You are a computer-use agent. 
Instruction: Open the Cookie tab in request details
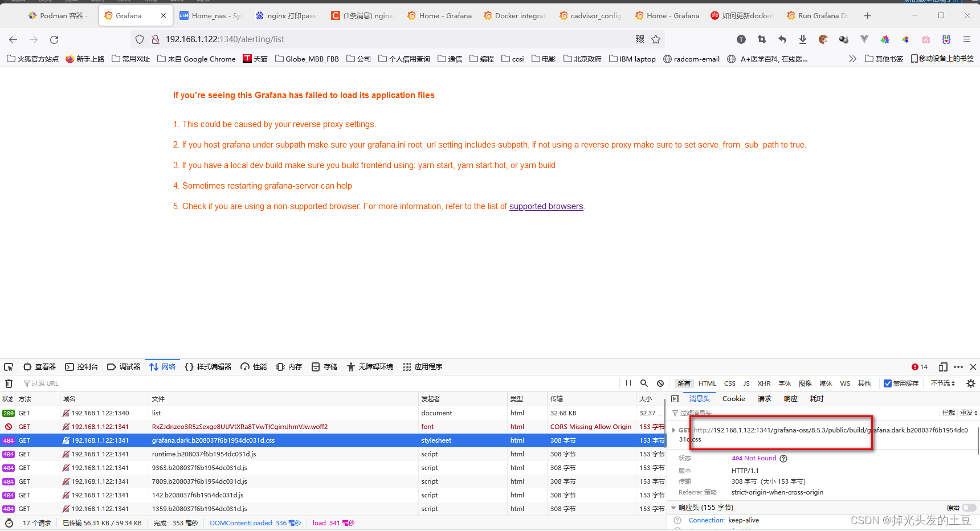click(734, 399)
